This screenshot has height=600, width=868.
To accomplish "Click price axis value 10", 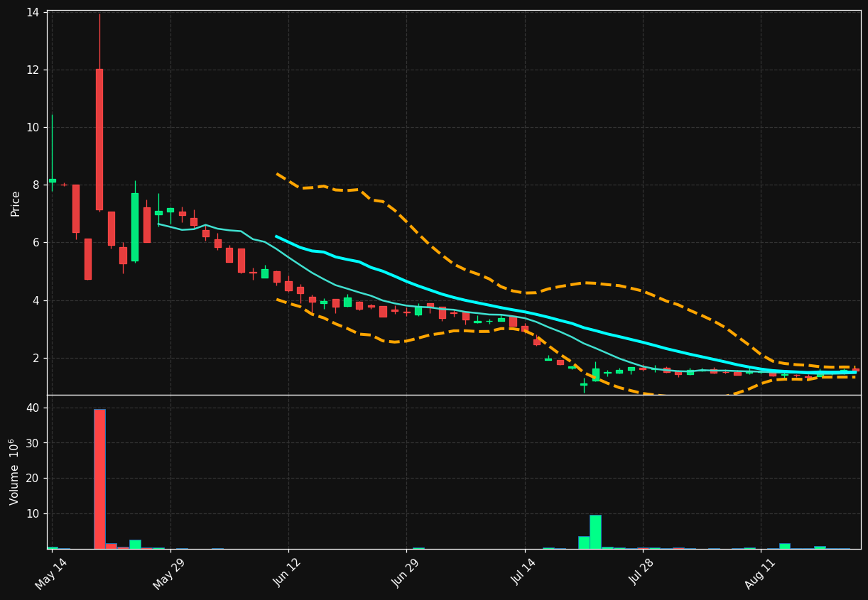I will pyautogui.click(x=33, y=128).
